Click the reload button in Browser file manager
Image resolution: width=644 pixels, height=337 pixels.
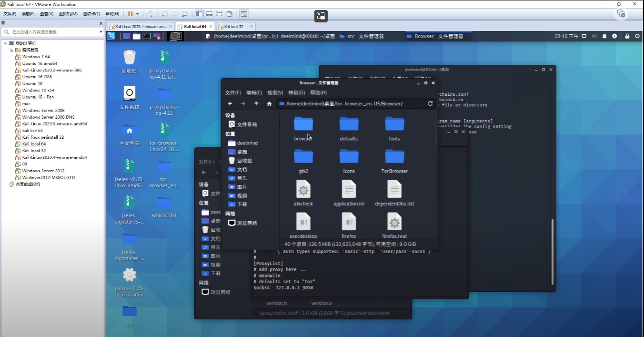coord(430,103)
